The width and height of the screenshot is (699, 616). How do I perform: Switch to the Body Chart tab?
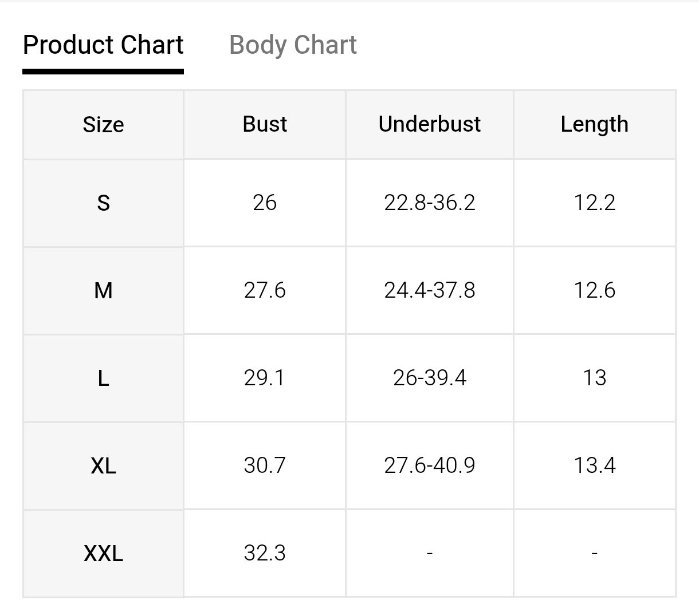click(x=293, y=45)
